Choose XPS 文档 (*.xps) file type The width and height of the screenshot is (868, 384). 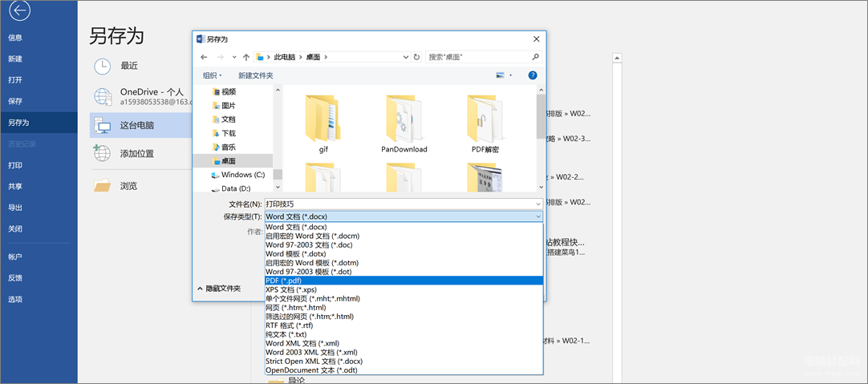[x=404, y=289]
